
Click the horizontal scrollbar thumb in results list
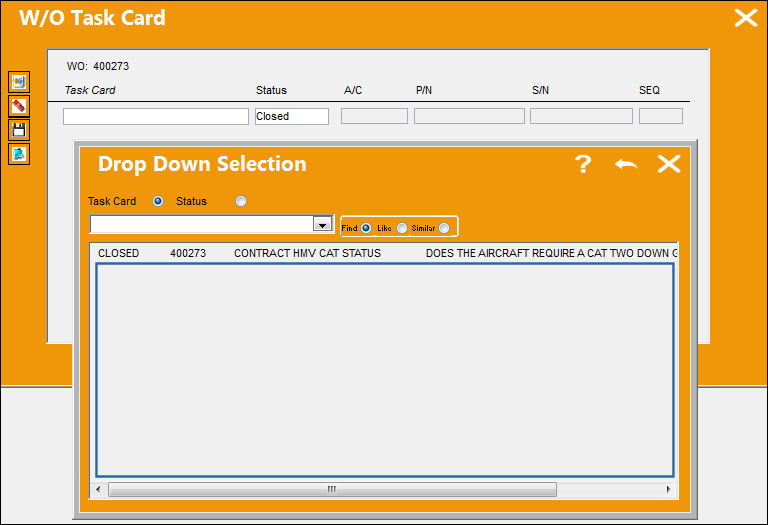pyautogui.click(x=332, y=489)
